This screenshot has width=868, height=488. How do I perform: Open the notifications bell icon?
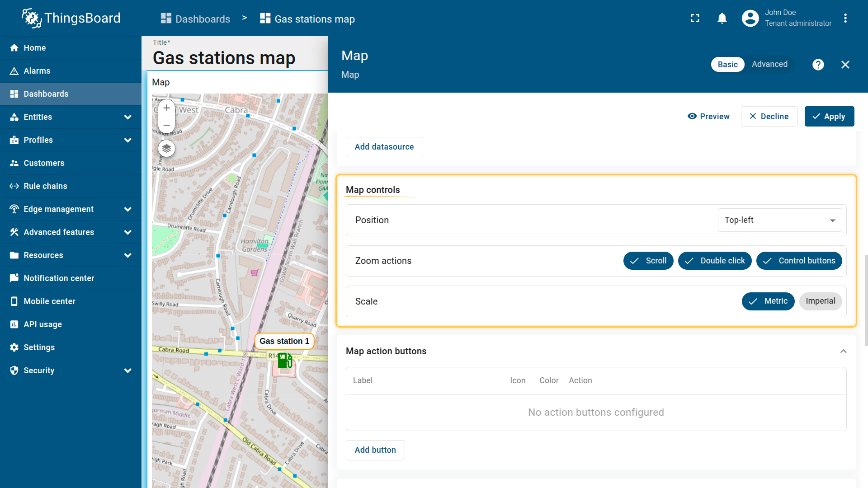click(x=722, y=19)
